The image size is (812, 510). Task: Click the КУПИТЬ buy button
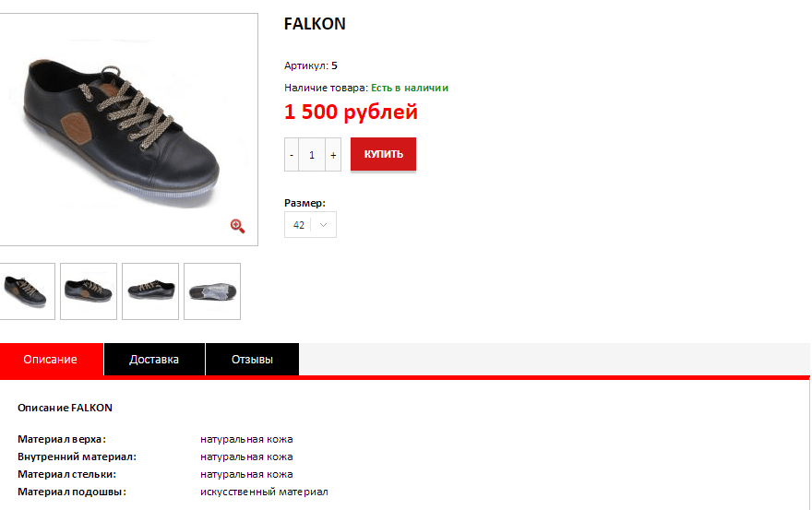point(383,154)
